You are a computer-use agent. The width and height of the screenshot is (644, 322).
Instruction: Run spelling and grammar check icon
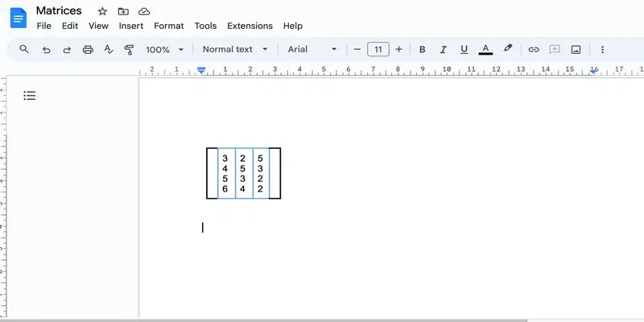(x=109, y=50)
